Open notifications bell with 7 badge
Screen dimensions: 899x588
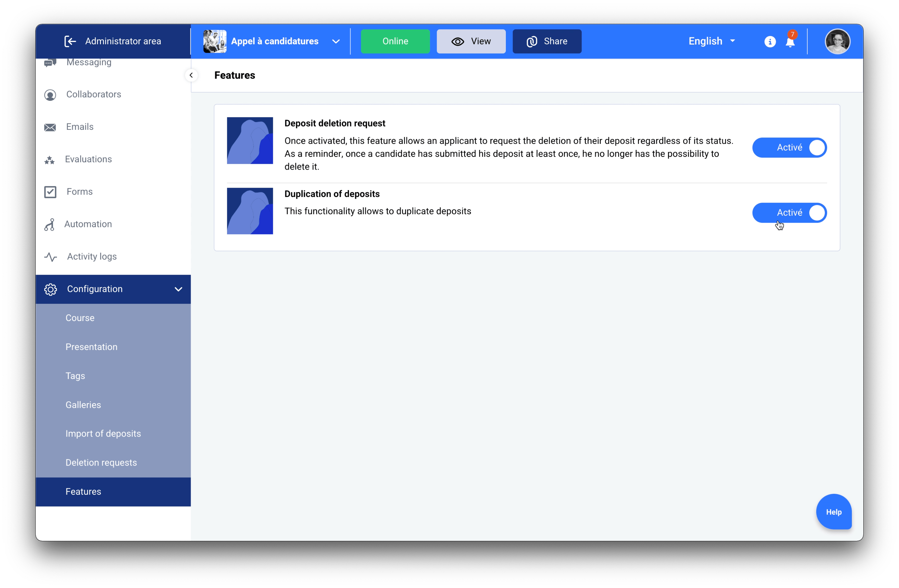790,40
